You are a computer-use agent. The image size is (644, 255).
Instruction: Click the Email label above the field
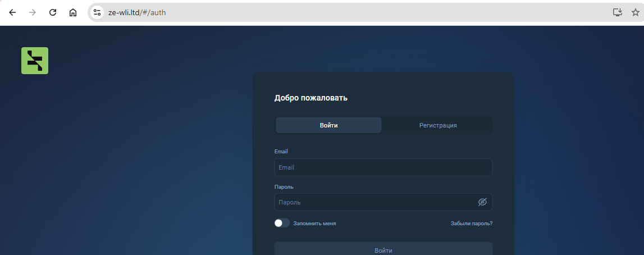pyautogui.click(x=281, y=152)
